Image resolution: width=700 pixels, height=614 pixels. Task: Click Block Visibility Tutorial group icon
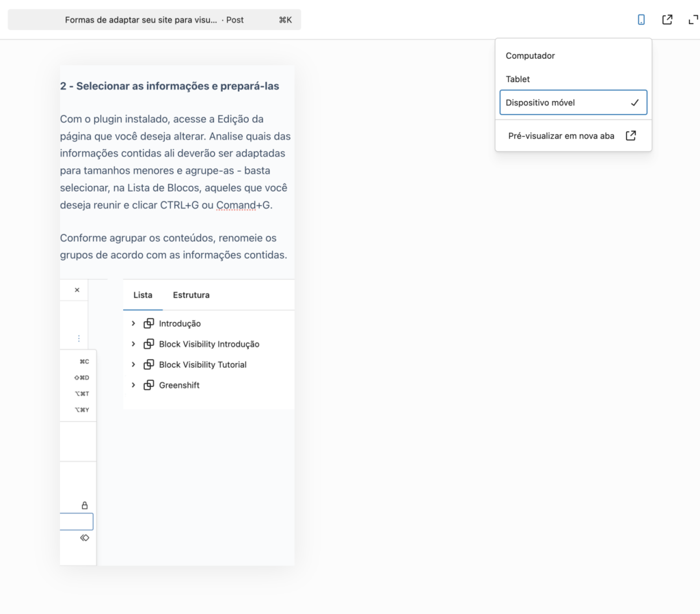click(148, 364)
